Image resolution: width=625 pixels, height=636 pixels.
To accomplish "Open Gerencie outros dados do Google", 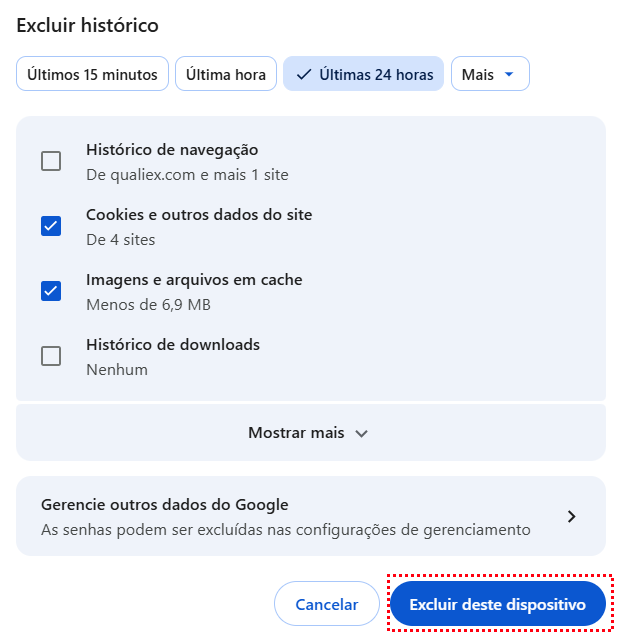I will click(310, 516).
